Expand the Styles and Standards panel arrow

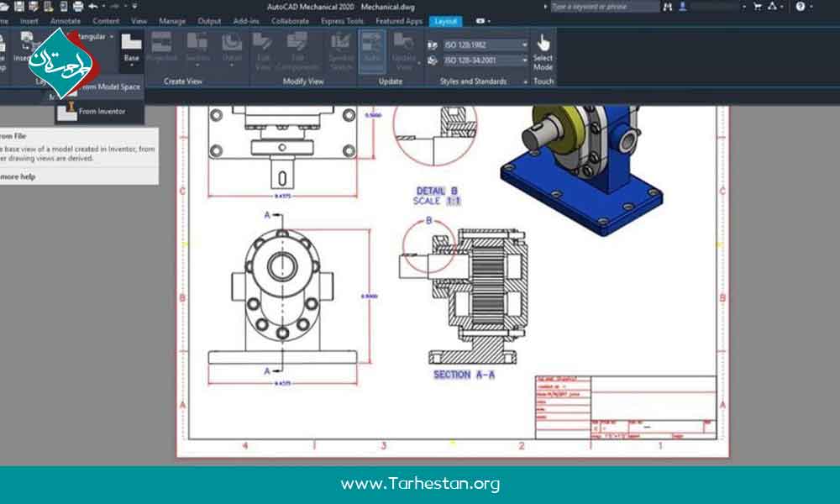[x=525, y=81]
